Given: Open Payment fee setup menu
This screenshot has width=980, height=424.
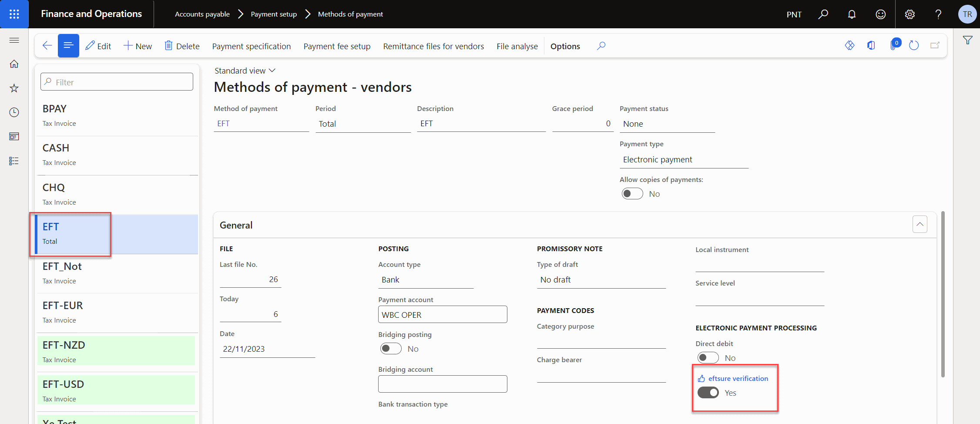Looking at the screenshot, I should click(337, 46).
